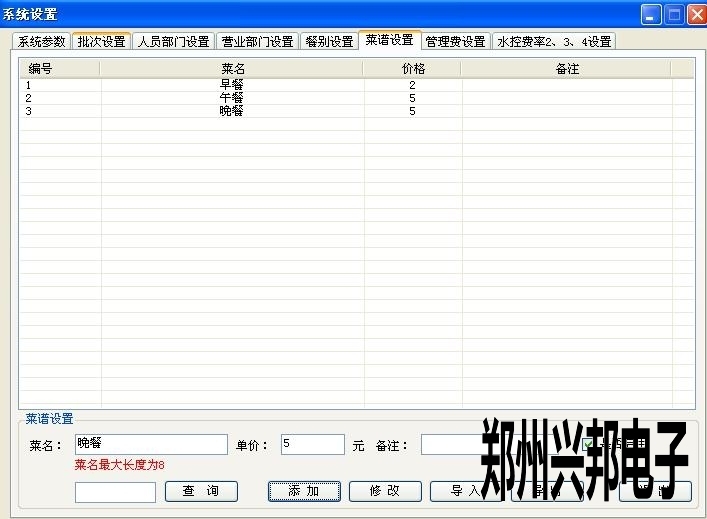Image resolution: width=707 pixels, height=519 pixels.
Task: Select the 早餐 row in the list
Action: click(x=232, y=86)
